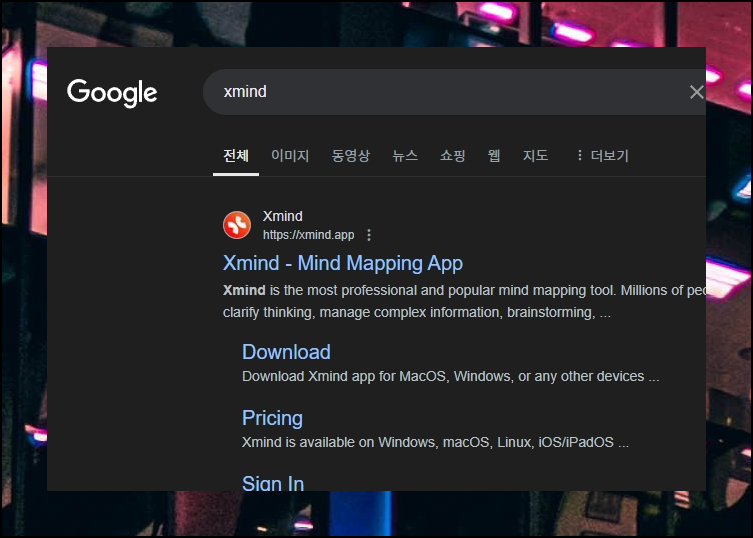Open the Sign In sitelink
The height and width of the screenshot is (538, 753).
click(273, 482)
